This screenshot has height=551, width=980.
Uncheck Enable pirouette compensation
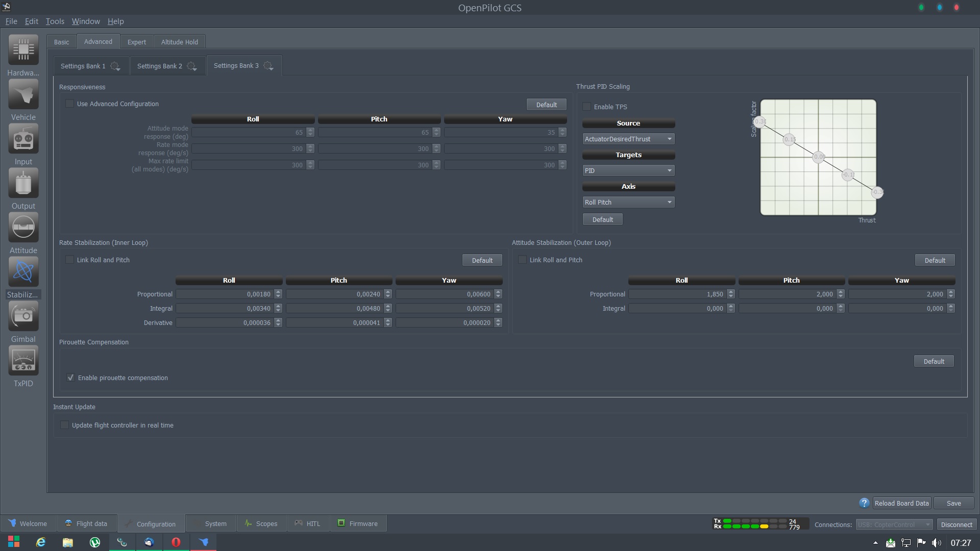click(71, 378)
